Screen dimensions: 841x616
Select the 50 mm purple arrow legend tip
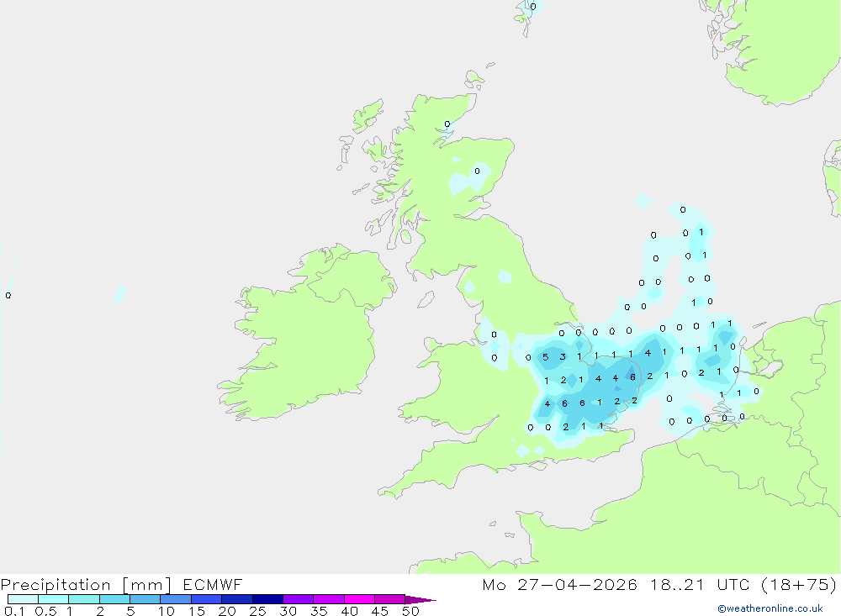(x=420, y=599)
